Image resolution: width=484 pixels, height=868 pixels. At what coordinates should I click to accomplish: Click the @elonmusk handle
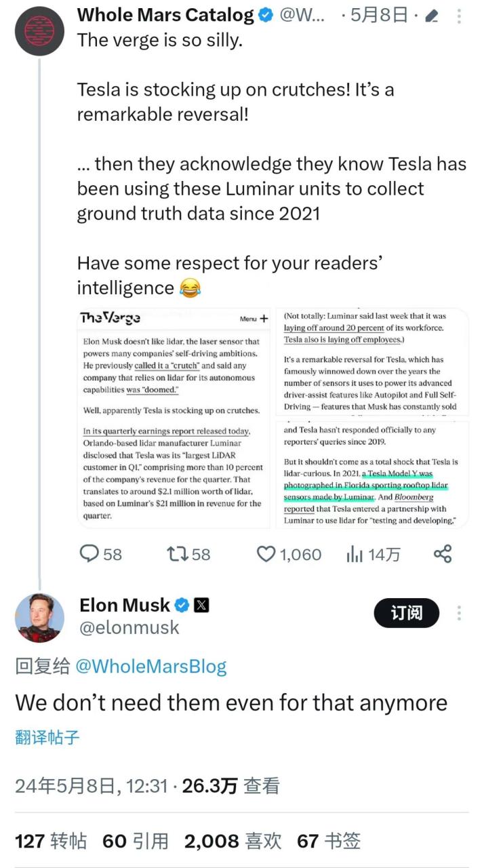(x=129, y=628)
